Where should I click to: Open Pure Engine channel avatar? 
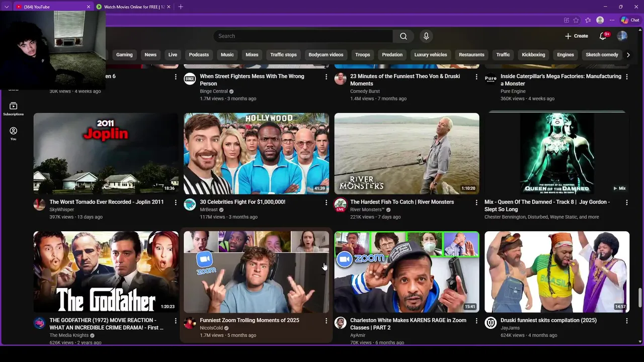pos(491,79)
